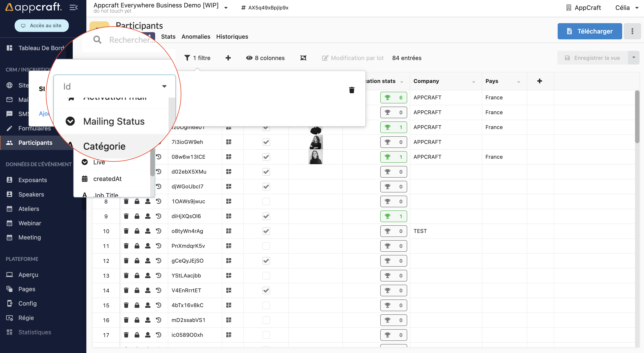Add a column using the plus header icon
The image size is (644, 353).
539,81
